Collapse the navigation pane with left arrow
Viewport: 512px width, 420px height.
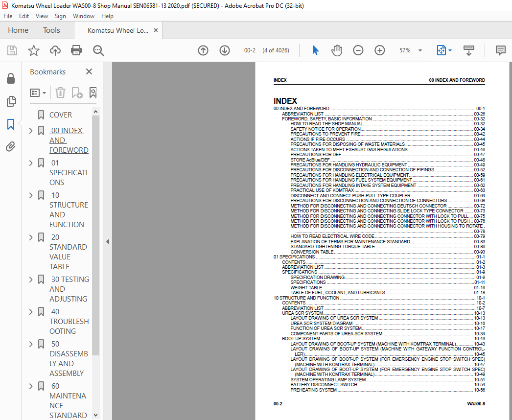tap(108, 242)
